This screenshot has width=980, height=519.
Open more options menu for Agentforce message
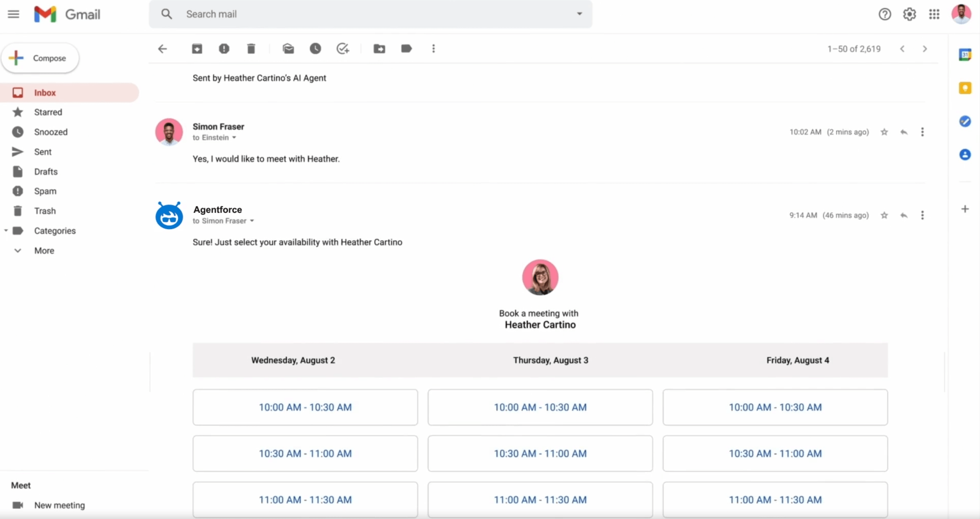923,215
